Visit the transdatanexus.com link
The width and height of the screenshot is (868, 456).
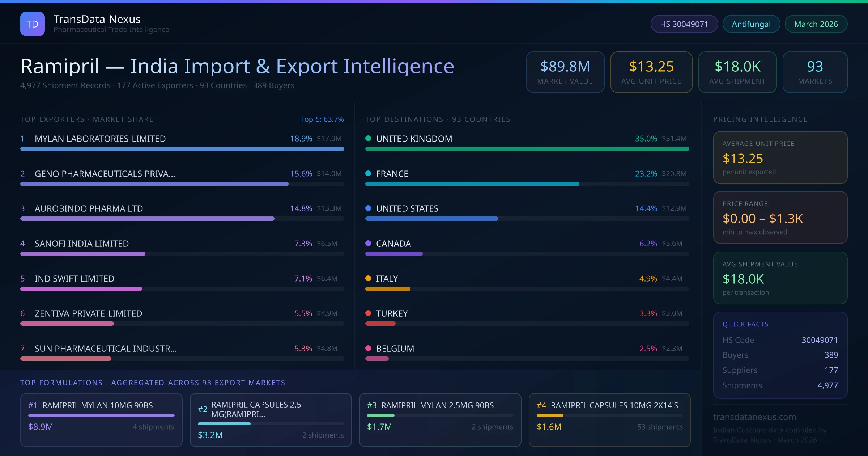[754, 417]
